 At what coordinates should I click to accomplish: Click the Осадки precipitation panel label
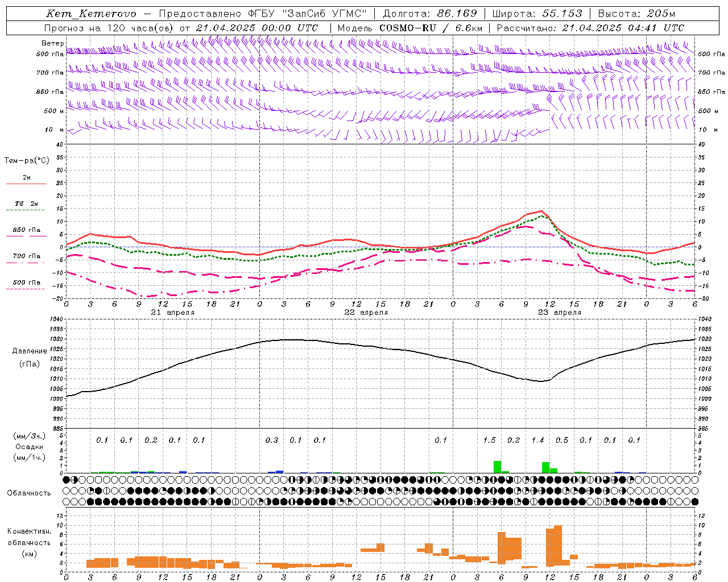(x=28, y=447)
